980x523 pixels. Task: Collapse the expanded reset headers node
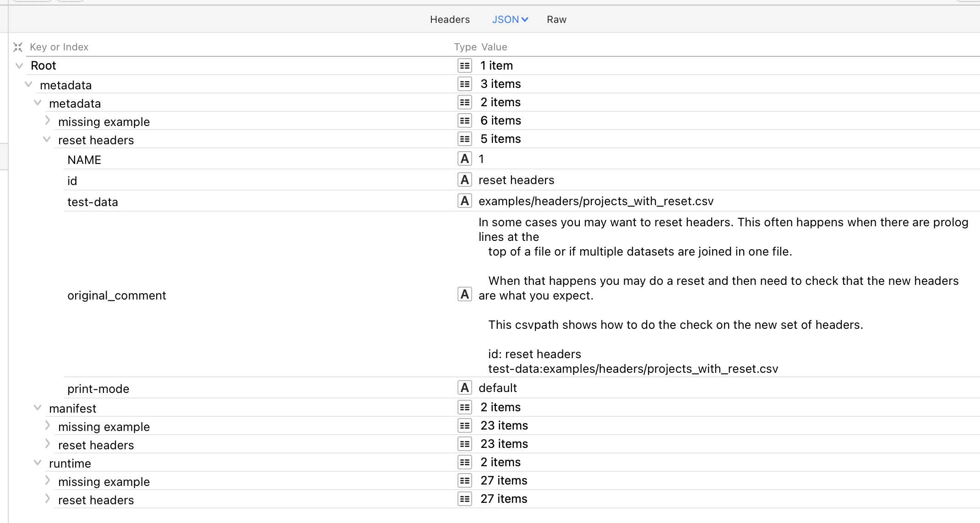47,139
